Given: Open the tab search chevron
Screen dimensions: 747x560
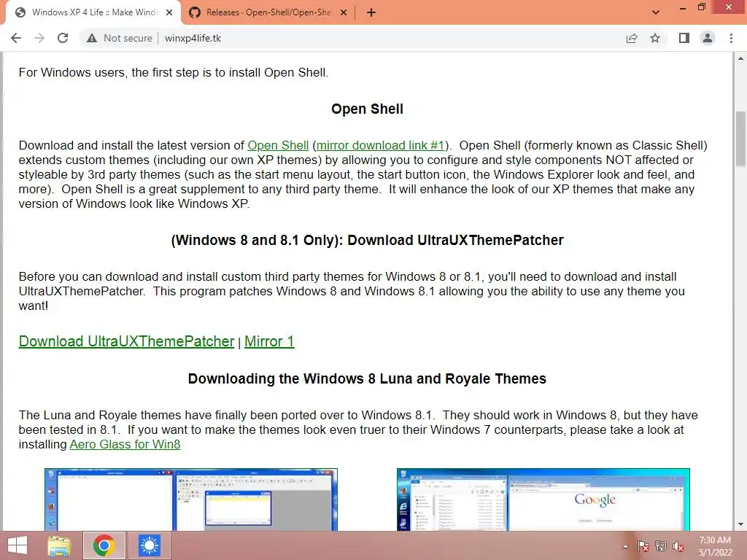Looking at the screenshot, I should [x=656, y=12].
